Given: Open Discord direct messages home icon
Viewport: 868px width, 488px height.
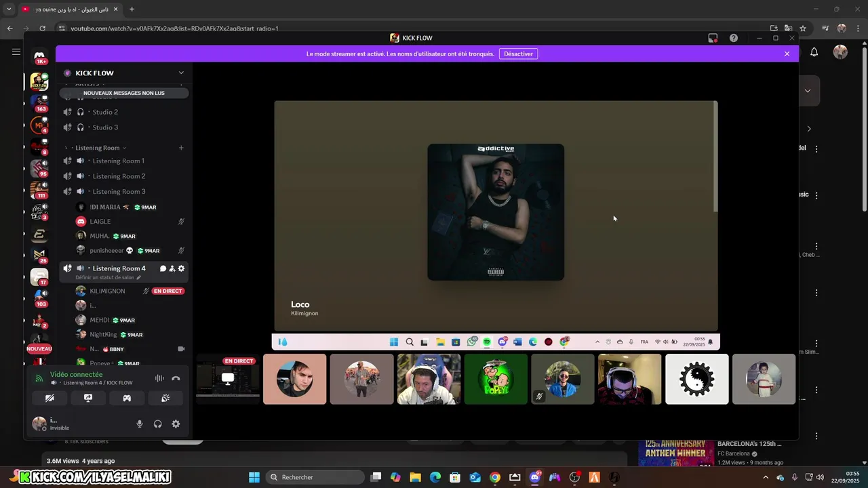Looking at the screenshot, I should point(39,56).
